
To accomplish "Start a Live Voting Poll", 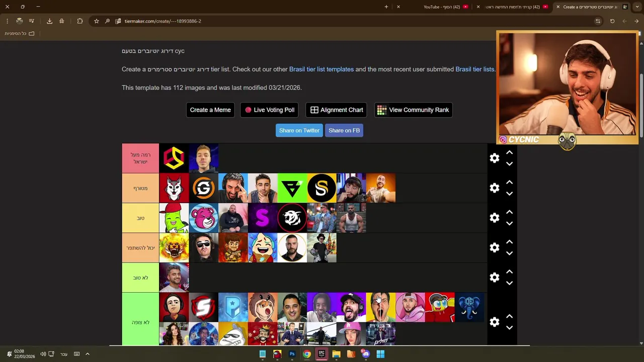I will (269, 110).
